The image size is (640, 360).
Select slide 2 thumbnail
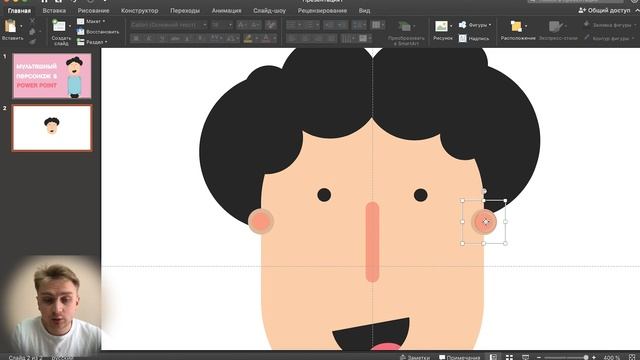52,128
